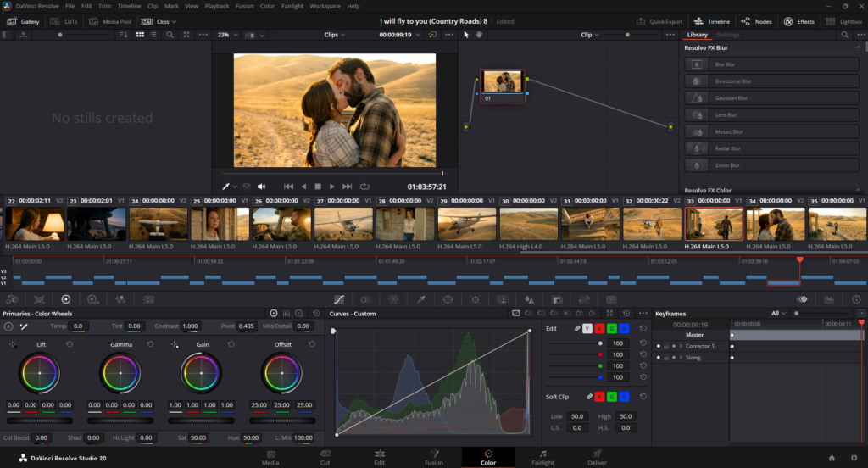Open the Information panel icon
Image resolution: width=868 pixels, height=468 pixels.
(856, 299)
